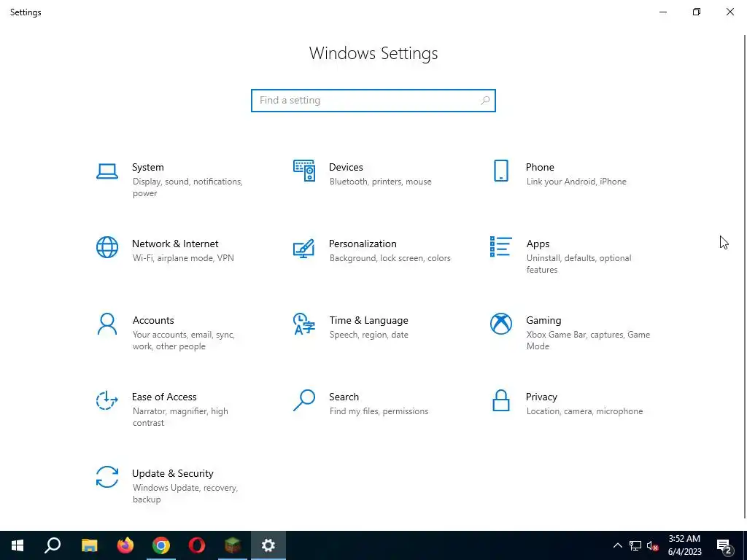Click 'Speech, region, date' description
747x560 pixels.
coord(368,335)
